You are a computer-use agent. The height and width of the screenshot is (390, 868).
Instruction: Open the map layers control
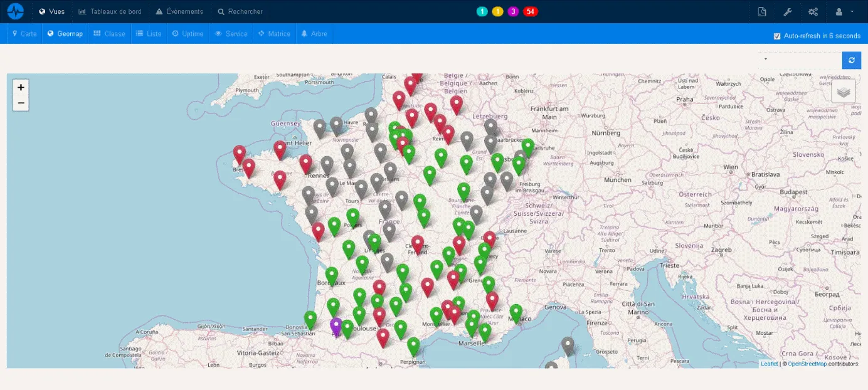click(844, 92)
